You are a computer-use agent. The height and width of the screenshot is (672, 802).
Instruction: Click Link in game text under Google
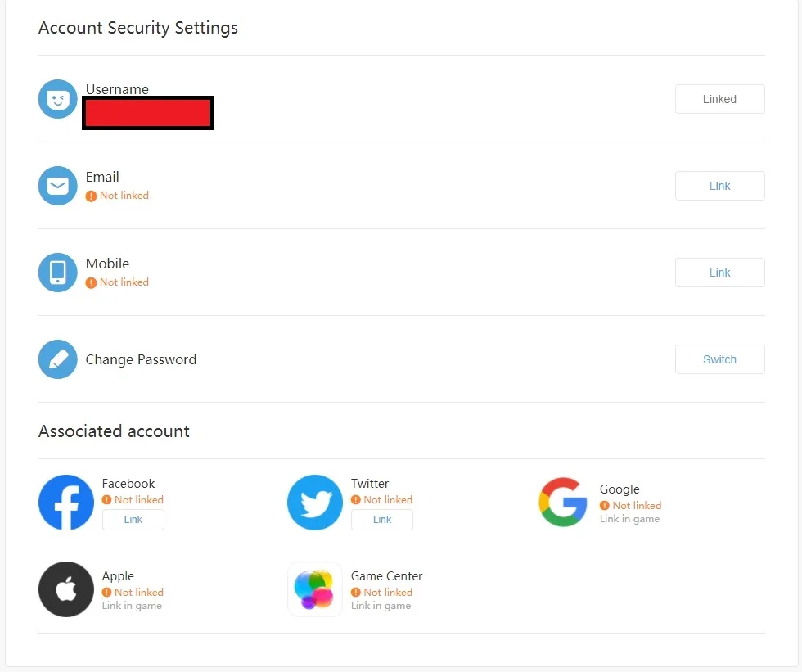tap(629, 519)
